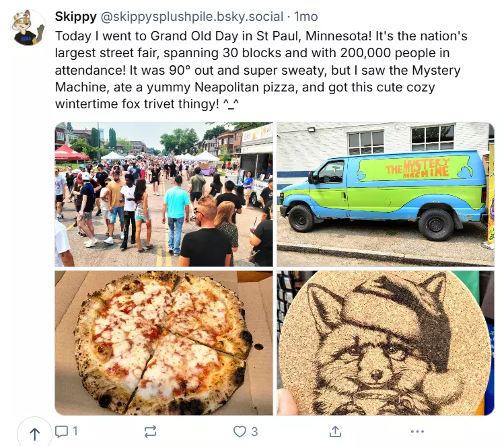Open the @skippysplushpile.bsky.social handle link
This screenshot has width=504, height=446.
pos(192,16)
